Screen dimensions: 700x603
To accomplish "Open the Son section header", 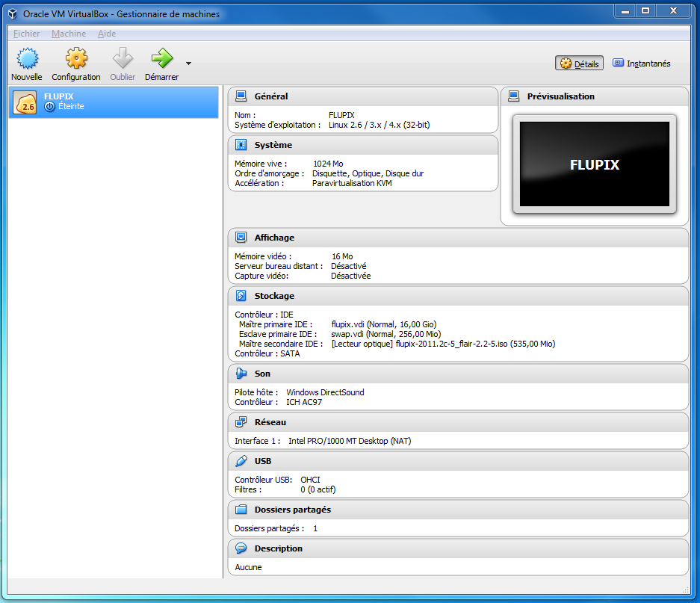I will 459,374.
